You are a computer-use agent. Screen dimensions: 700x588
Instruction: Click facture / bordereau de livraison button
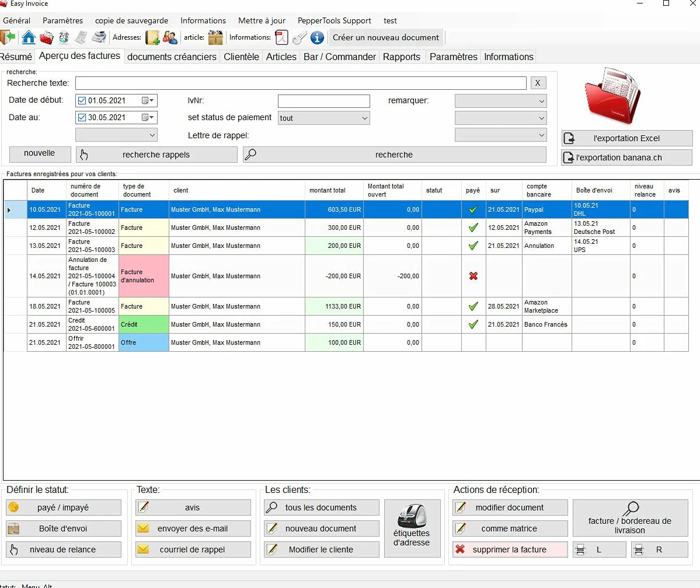point(631,518)
